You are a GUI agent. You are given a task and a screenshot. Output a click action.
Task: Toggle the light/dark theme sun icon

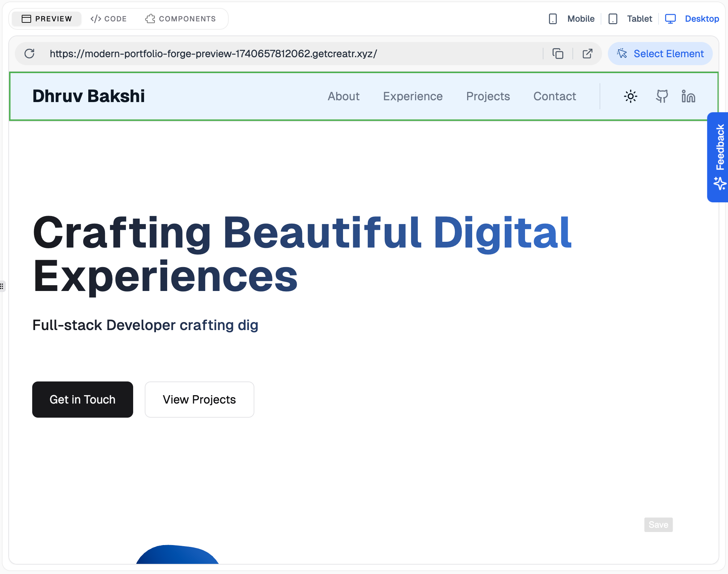click(630, 96)
